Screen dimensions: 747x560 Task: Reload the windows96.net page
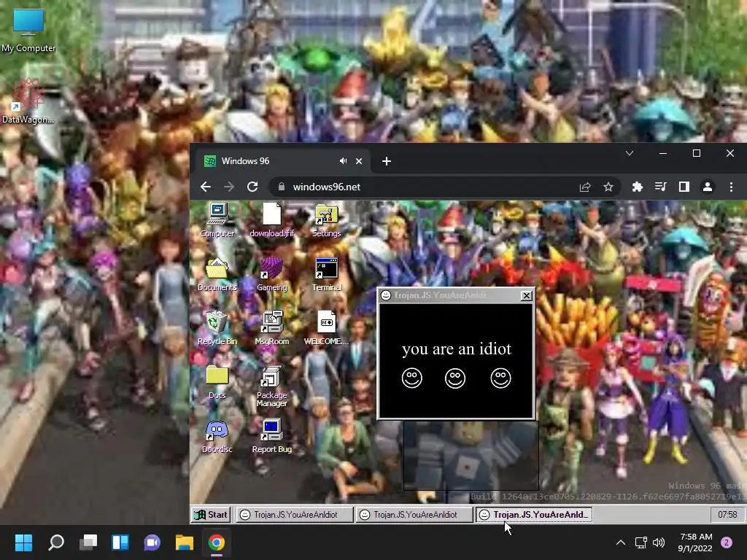(x=252, y=187)
